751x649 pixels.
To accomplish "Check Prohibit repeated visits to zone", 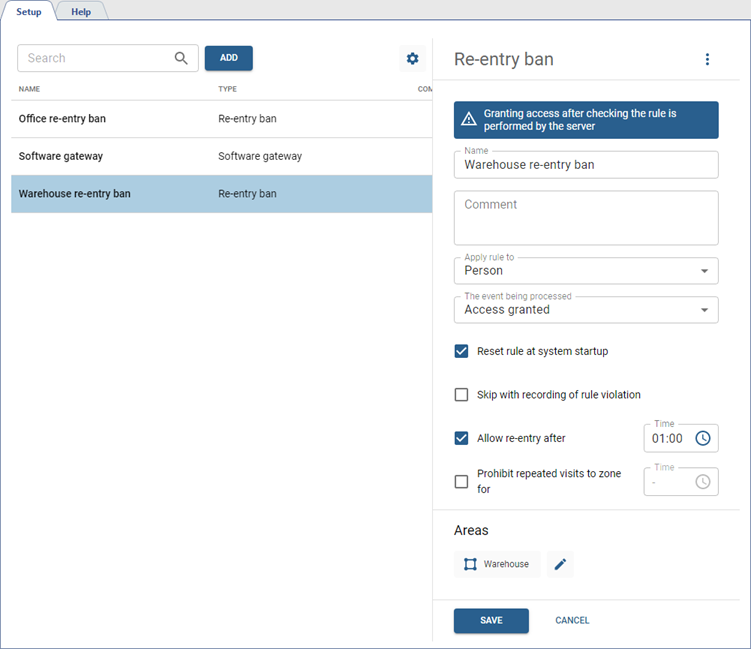I will point(461,482).
